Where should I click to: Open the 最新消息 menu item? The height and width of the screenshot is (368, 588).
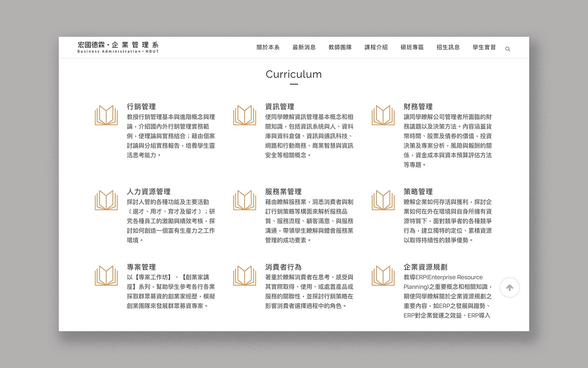[304, 47]
